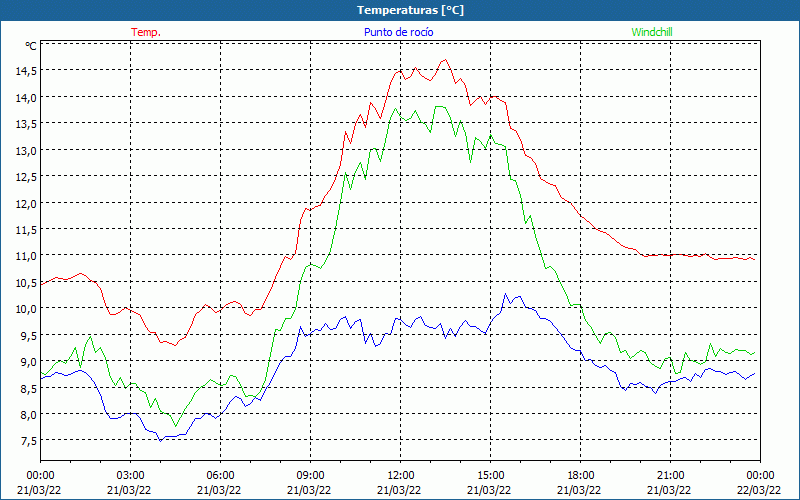The height and width of the screenshot is (500, 800).
Task: Click the 21:00 time axis label
Action: [x=670, y=476]
